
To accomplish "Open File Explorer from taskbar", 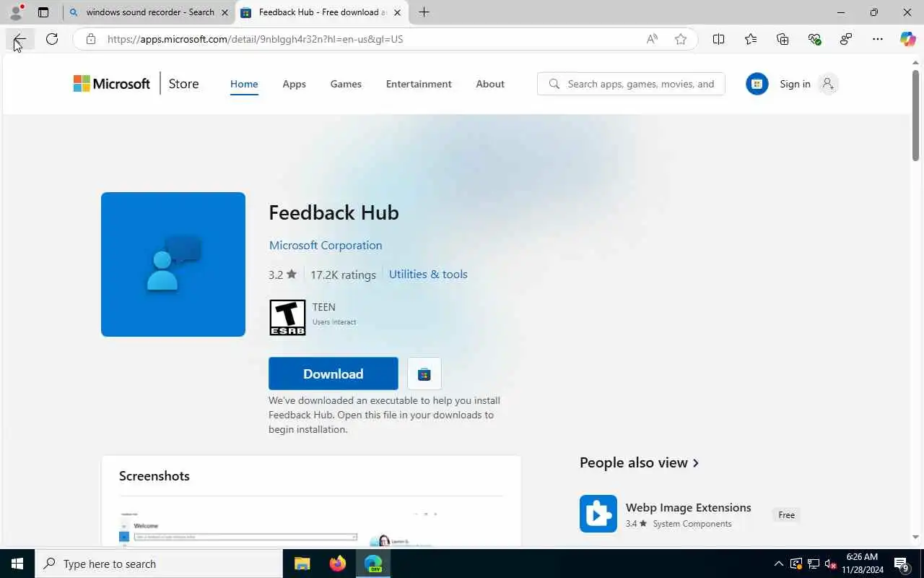I will (302, 564).
